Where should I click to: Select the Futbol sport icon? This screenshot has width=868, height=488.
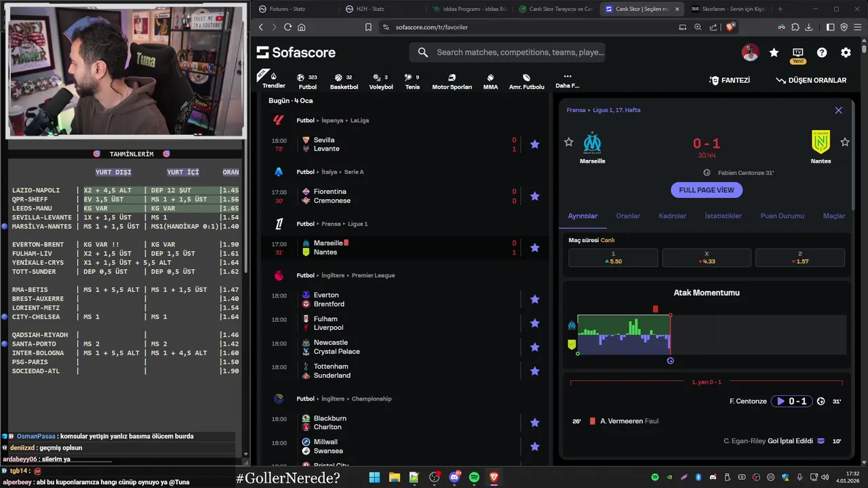tap(307, 81)
